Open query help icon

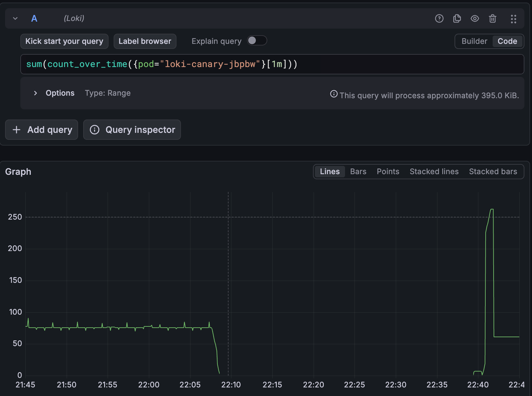tap(439, 18)
